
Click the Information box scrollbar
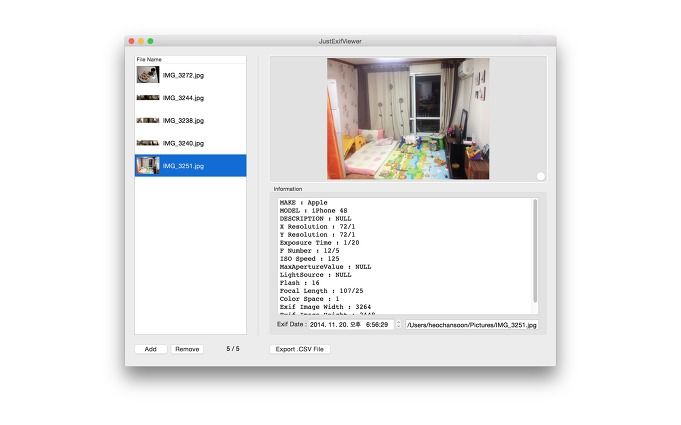tap(535, 251)
